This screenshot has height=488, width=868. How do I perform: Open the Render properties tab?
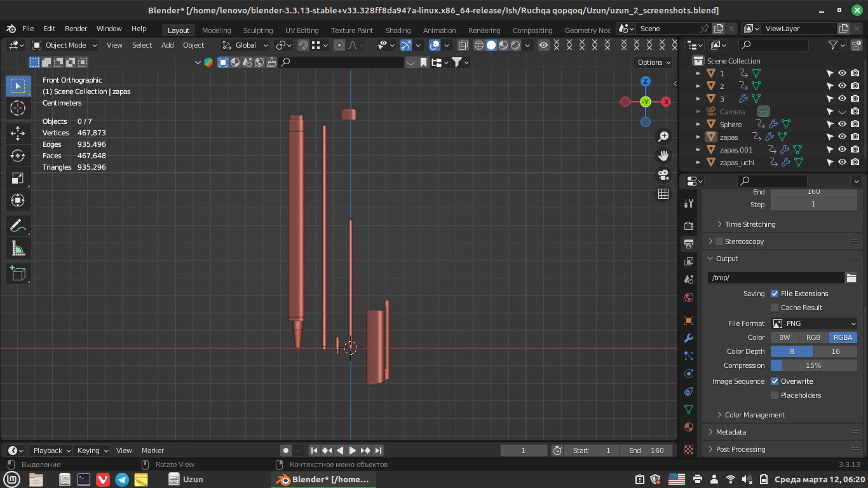point(689,226)
